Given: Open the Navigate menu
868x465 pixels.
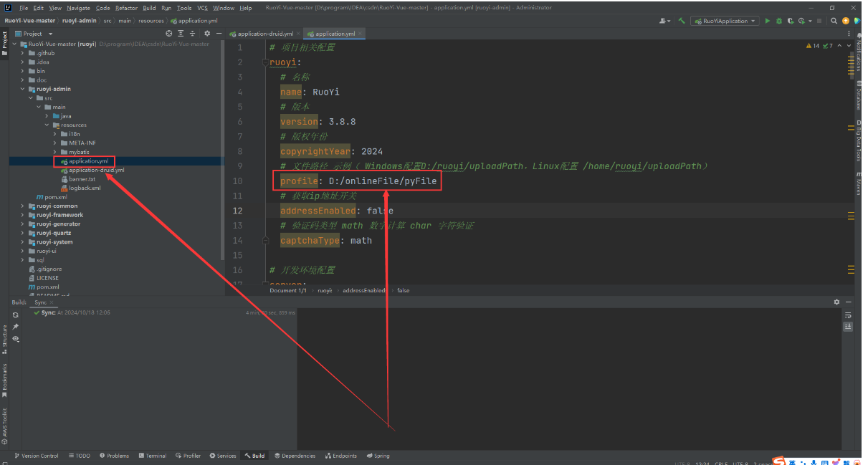Looking at the screenshot, I should click(x=78, y=8).
